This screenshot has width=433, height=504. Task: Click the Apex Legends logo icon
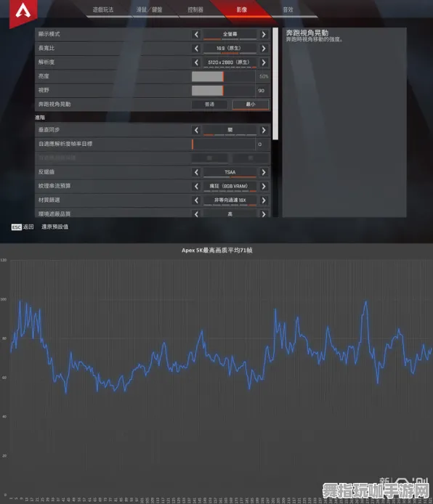point(23,12)
